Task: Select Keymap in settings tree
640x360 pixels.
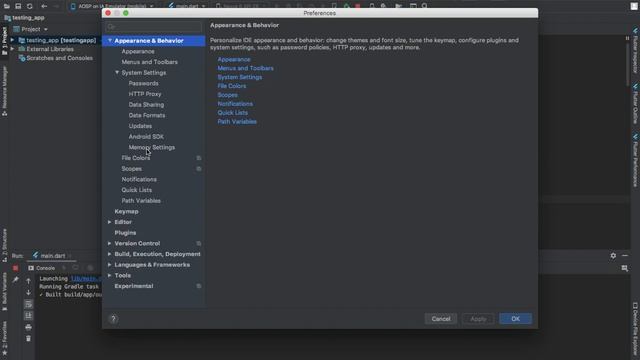Action: 126,211
